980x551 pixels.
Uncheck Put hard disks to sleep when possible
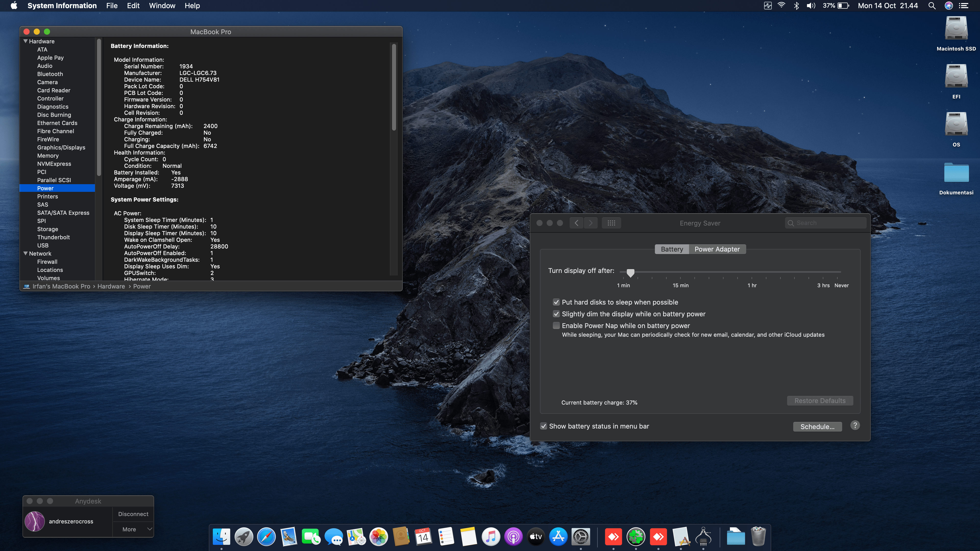click(x=556, y=302)
